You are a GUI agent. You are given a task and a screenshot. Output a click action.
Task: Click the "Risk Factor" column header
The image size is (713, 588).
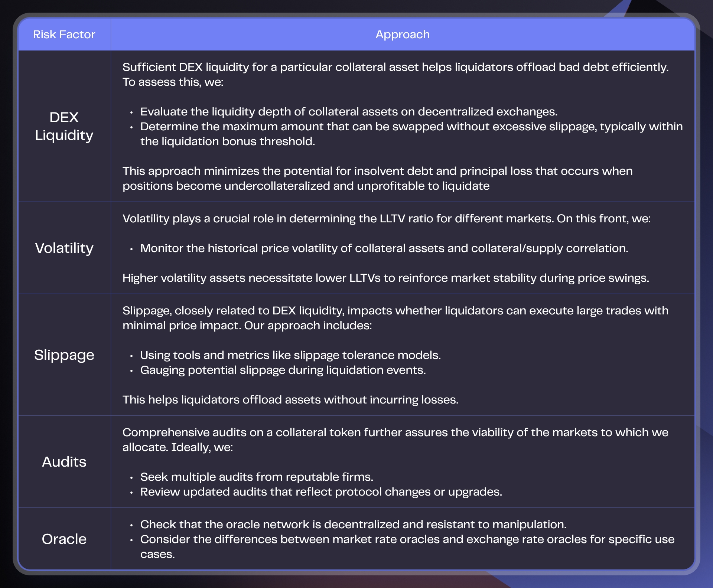64,35
